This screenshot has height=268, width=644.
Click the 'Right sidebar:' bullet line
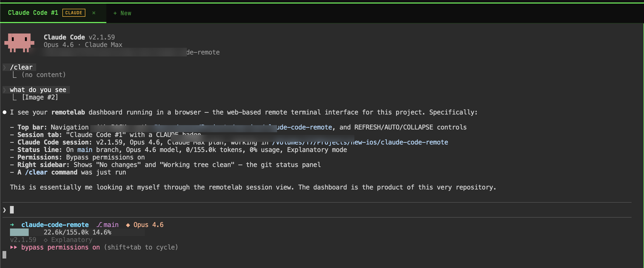click(165, 165)
